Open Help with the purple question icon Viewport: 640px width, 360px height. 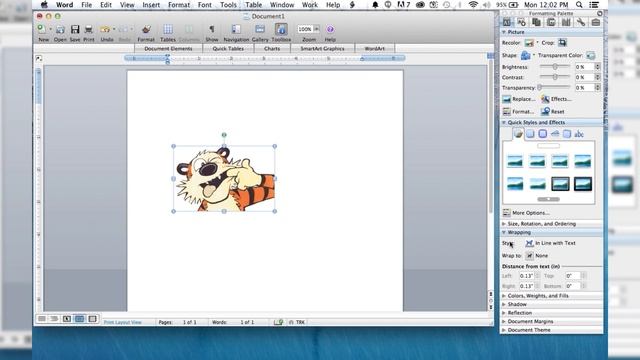pyautogui.click(x=330, y=29)
